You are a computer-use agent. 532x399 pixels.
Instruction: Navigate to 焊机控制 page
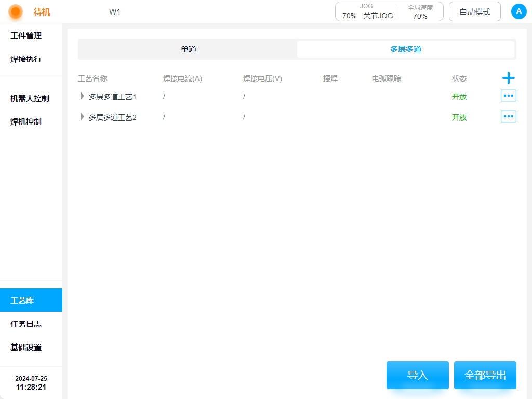pos(26,122)
